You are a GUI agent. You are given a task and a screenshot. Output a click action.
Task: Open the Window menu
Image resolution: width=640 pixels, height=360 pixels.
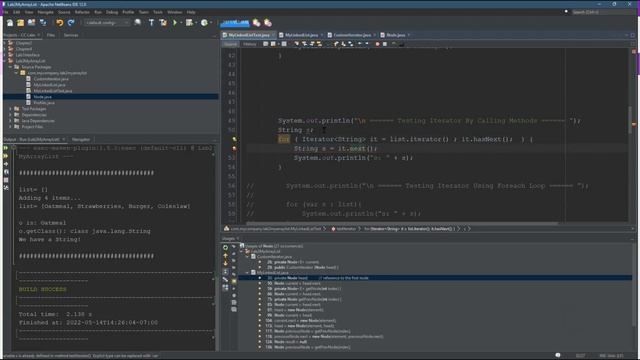(x=175, y=12)
